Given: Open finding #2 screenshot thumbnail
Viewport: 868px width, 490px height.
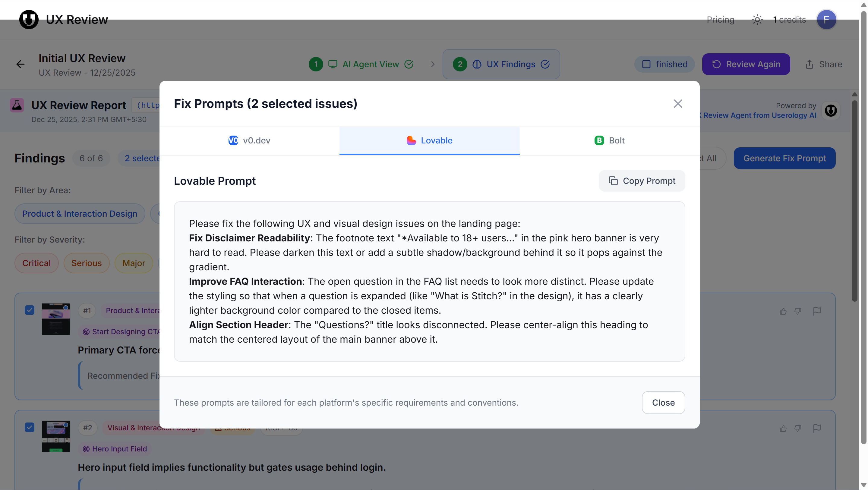Looking at the screenshot, I should coord(56,436).
